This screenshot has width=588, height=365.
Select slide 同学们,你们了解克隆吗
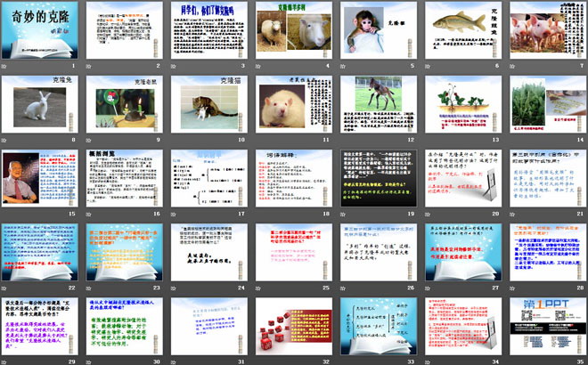pyautogui.click(x=209, y=30)
